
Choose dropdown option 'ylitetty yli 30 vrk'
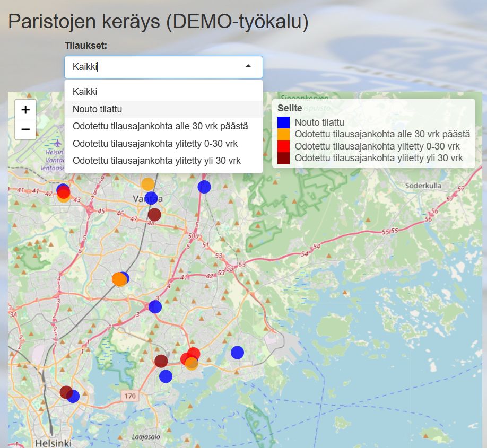[x=156, y=161]
